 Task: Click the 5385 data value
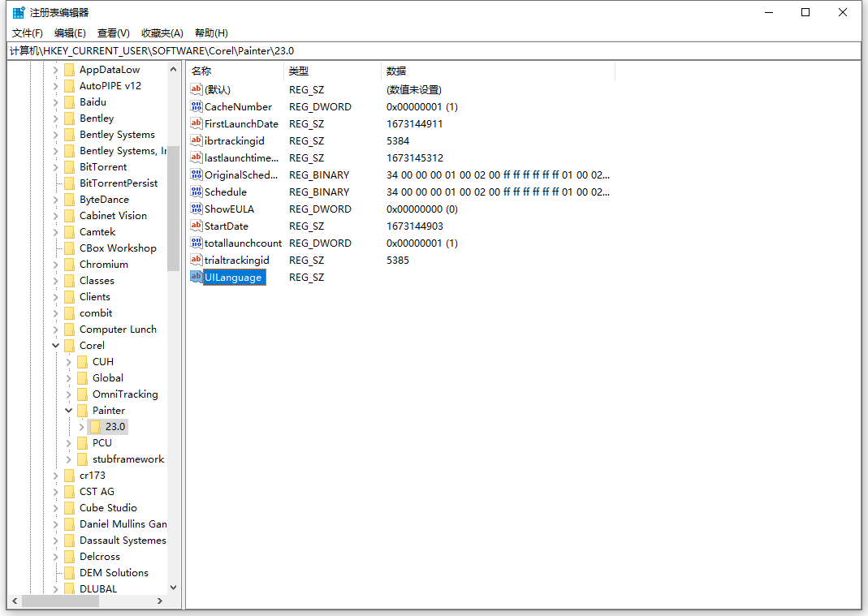click(x=398, y=261)
